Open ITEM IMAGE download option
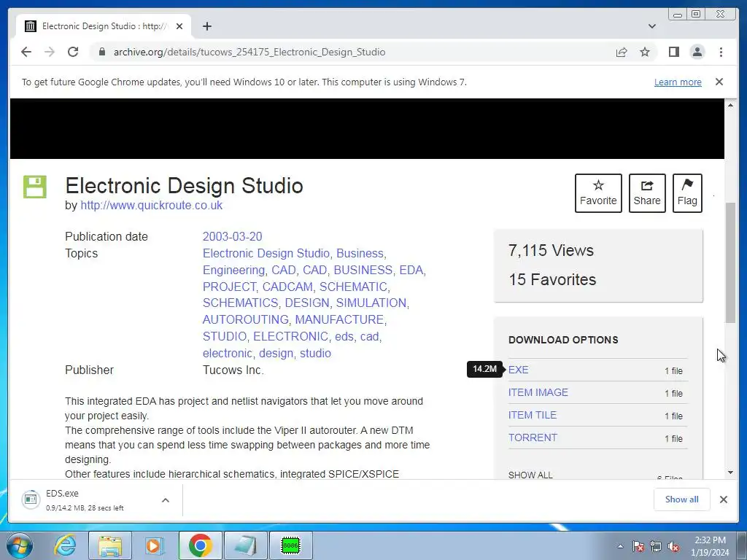This screenshot has height=560, width=747. click(x=538, y=392)
